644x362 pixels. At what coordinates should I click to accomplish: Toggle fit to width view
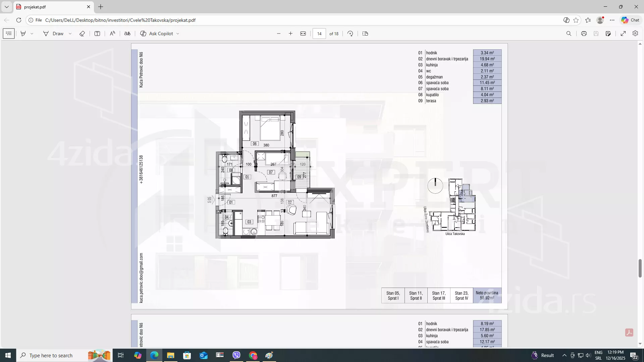[x=303, y=34]
